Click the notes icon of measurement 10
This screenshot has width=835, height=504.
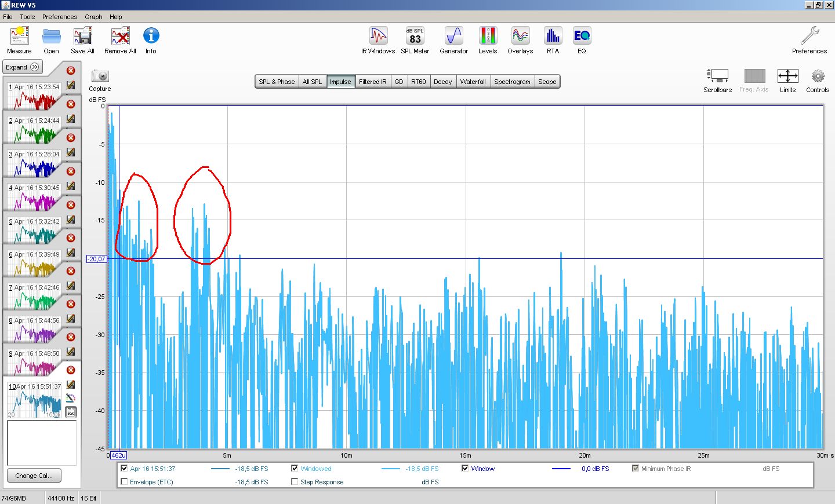point(71,412)
